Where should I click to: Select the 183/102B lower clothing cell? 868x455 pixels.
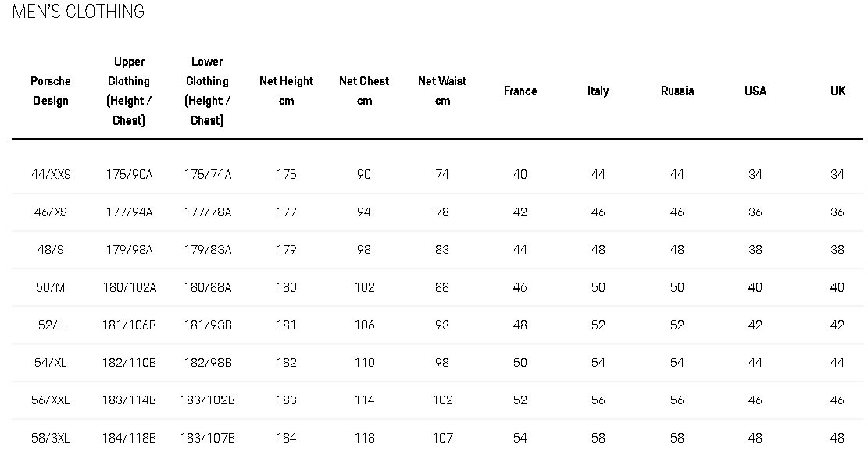tap(208, 400)
